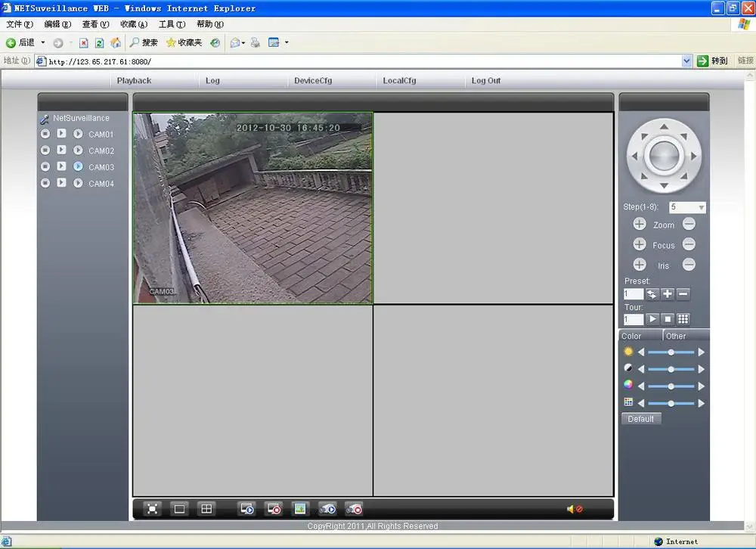Click the Iris plus button
This screenshot has width=756, height=549.
tap(640, 265)
